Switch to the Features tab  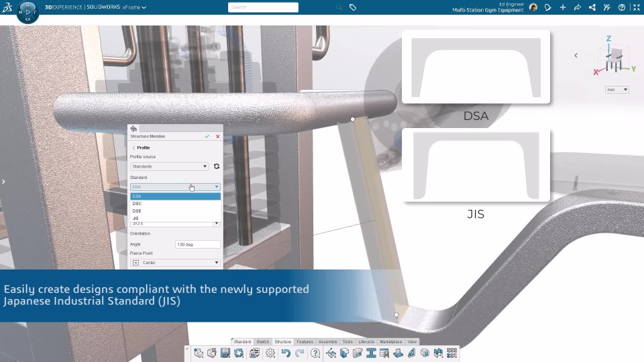[305, 341]
